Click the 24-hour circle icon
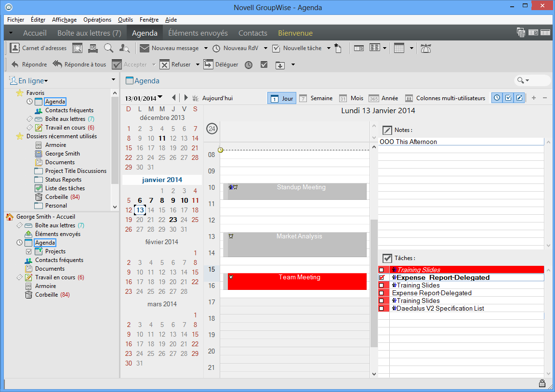The height and width of the screenshot is (392, 555). tap(212, 129)
